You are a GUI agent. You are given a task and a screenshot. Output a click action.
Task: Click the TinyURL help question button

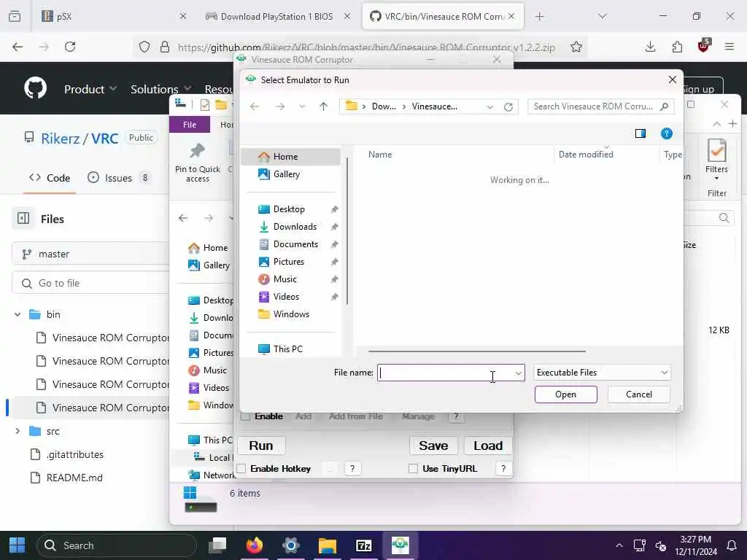(x=503, y=469)
